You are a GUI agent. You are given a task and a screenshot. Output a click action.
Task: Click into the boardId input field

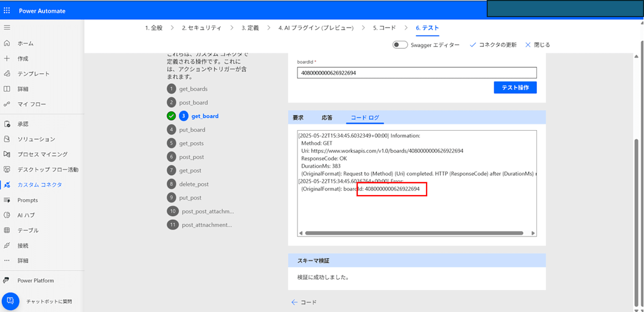[417, 73]
